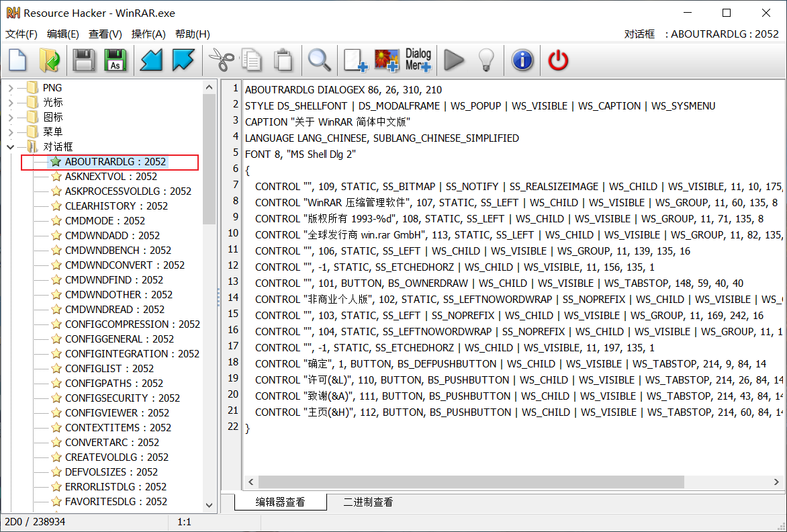Click the Save floppy disk icon

[x=84, y=60]
